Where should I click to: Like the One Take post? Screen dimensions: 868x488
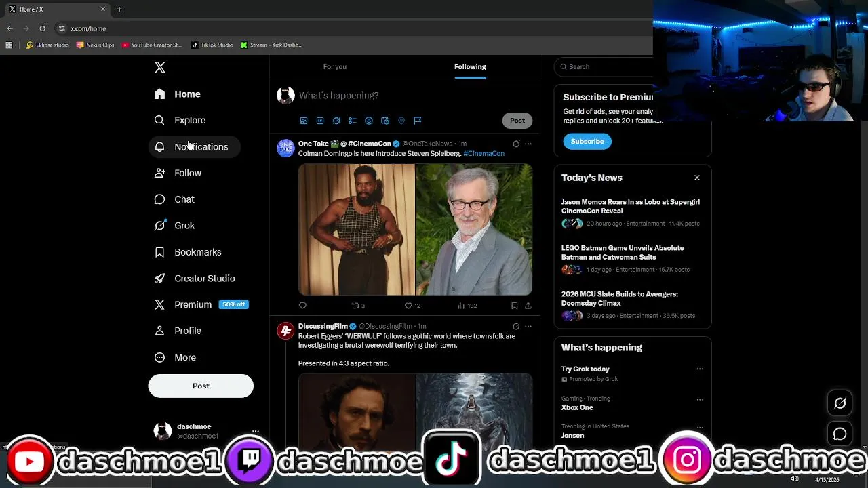[x=412, y=306]
